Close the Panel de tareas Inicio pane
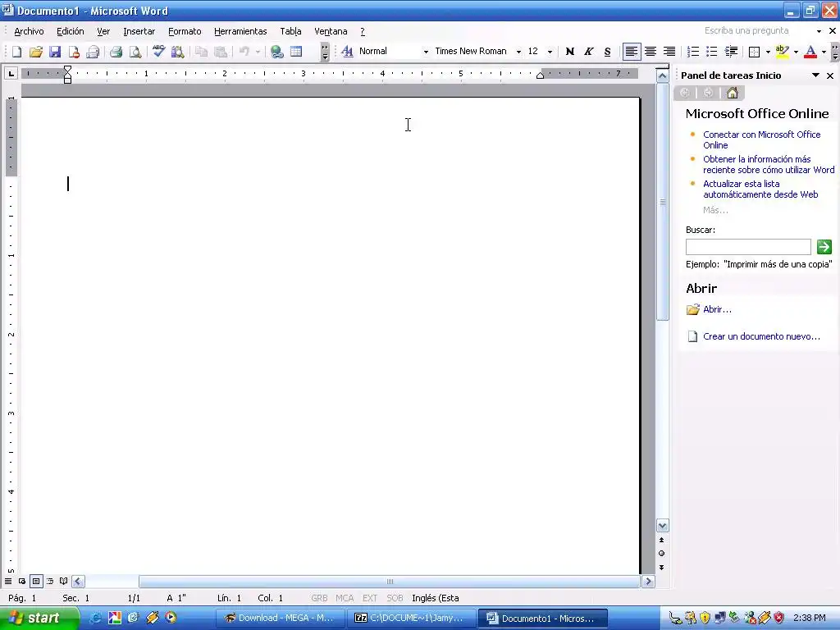The image size is (840, 630). pyautogui.click(x=830, y=75)
